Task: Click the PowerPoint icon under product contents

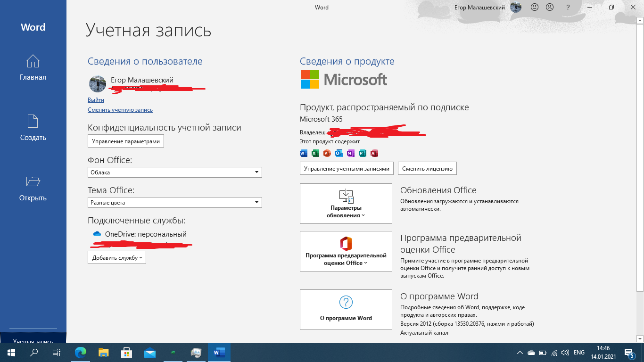Action: tap(327, 153)
